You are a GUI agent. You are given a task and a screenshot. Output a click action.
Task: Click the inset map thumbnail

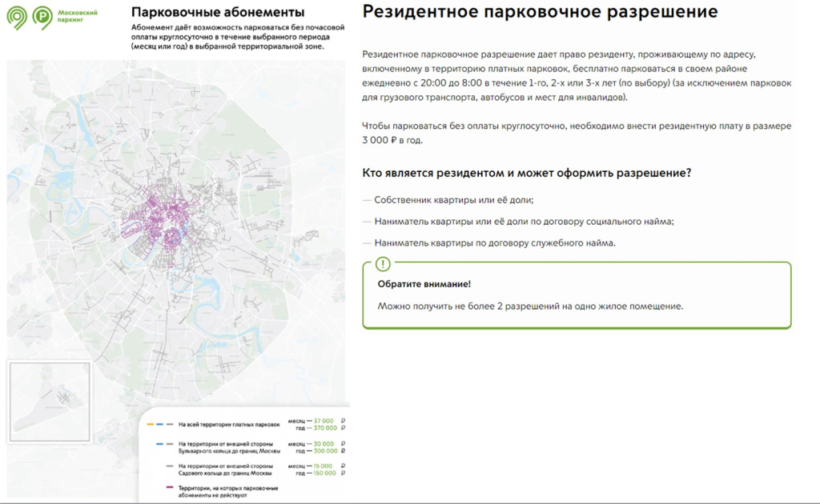click(x=50, y=402)
